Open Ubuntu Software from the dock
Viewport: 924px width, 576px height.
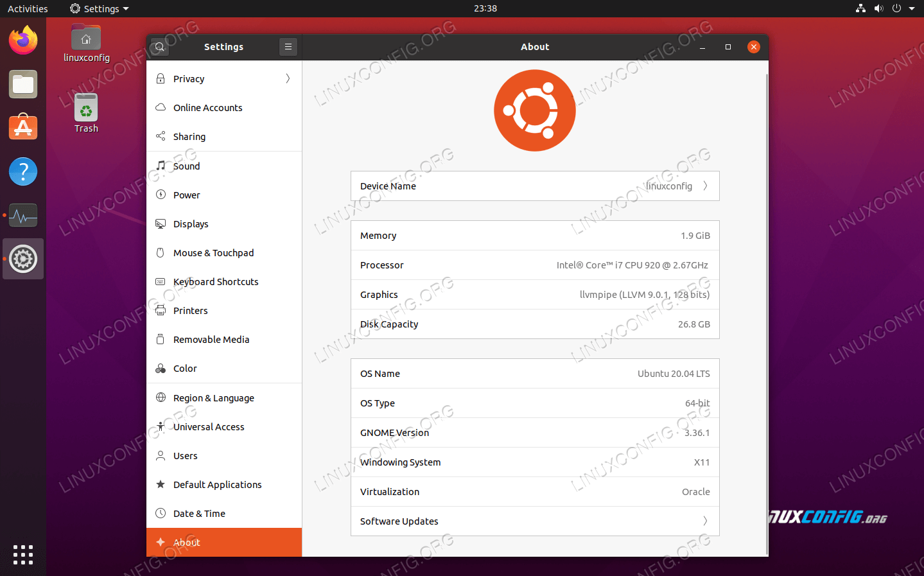23,128
